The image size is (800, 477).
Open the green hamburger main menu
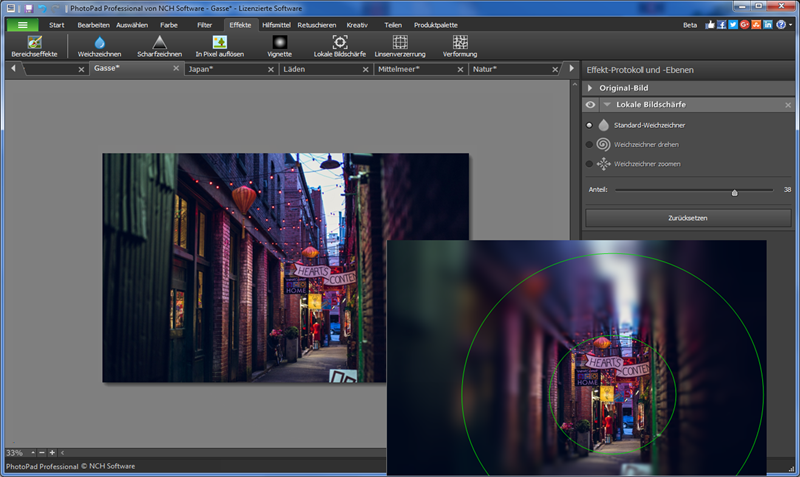click(x=22, y=24)
